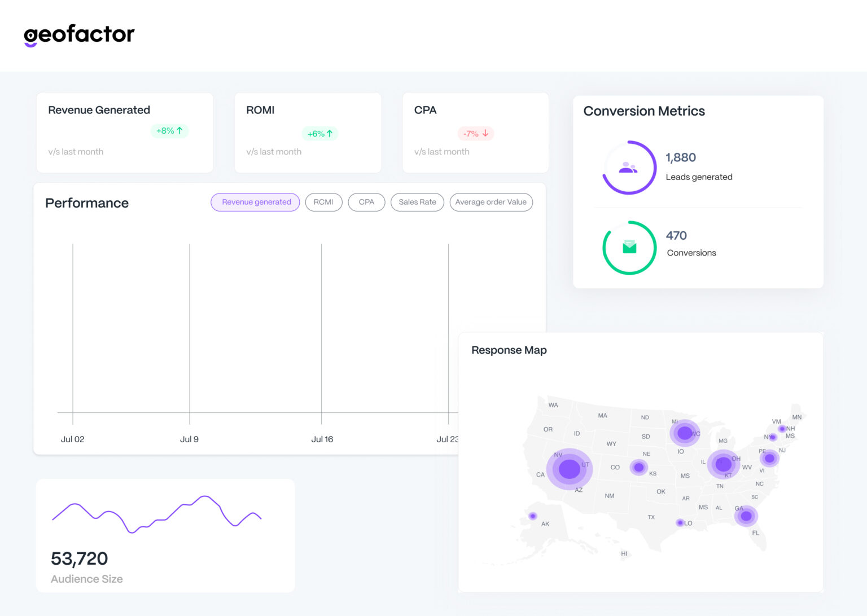
Task: Open the CPA performance tab
Action: (x=366, y=202)
